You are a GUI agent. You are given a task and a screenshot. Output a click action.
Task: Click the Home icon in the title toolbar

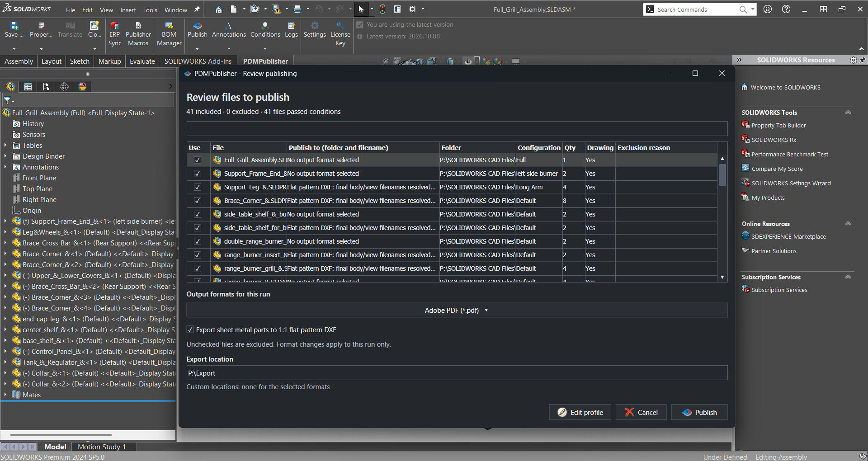(x=219, y=9)
